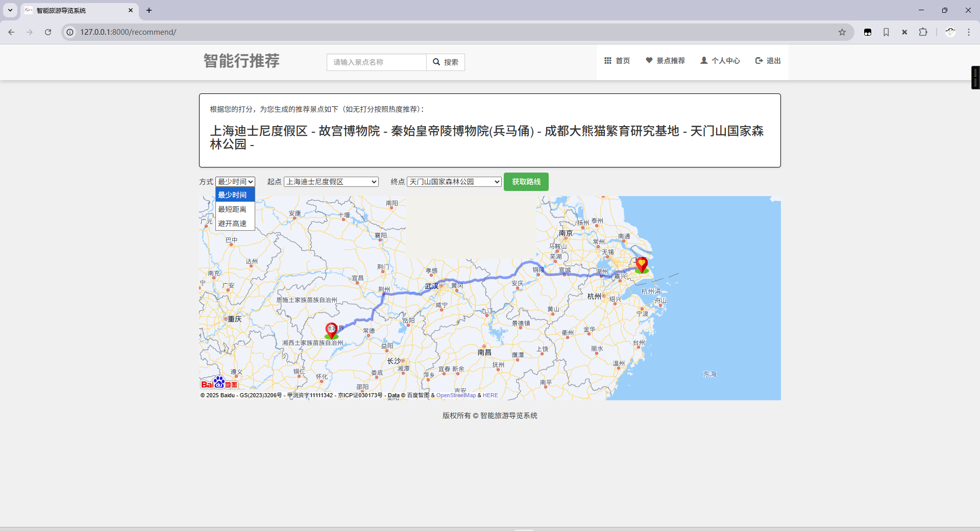This screenshot has width=980, height=531.
Task: Open the tab search chevron
Action: point(10,10)
